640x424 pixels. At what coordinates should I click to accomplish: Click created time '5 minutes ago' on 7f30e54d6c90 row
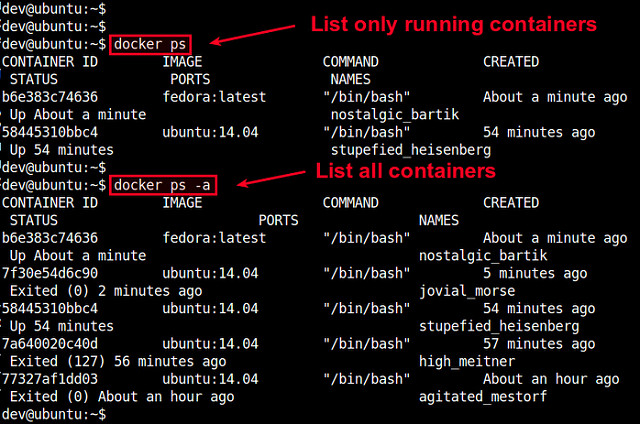535,273
